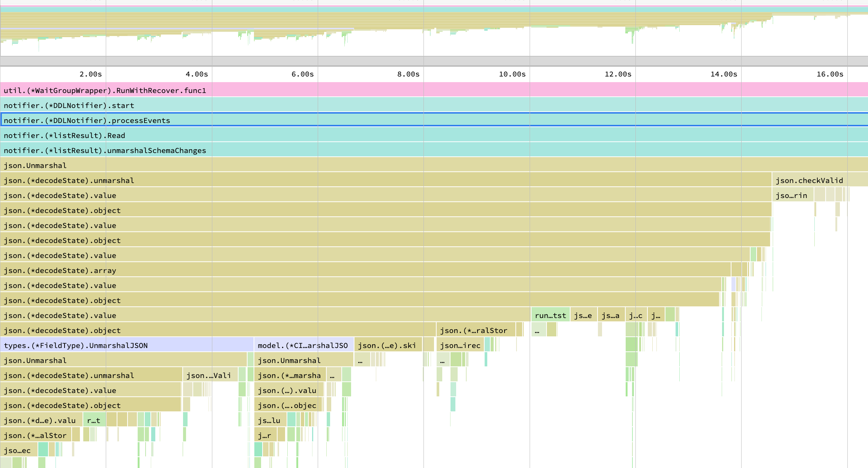Select the json.(*...ralStor frame
This screenshot has height=468, width=868.
474,330
